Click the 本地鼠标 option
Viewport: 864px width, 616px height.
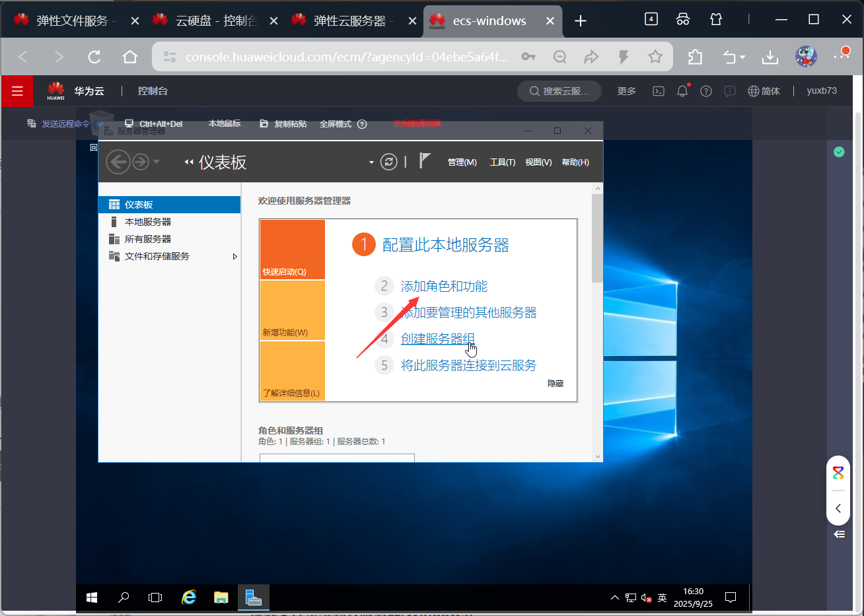tap(225, 123)
